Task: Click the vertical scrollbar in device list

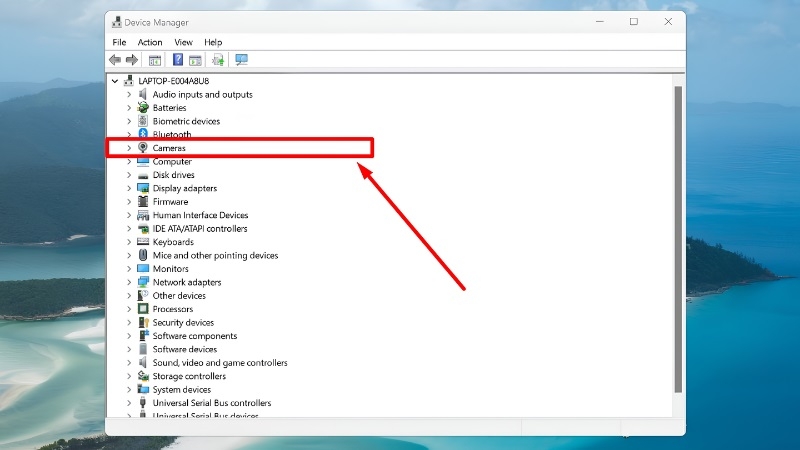Action: 678,240
